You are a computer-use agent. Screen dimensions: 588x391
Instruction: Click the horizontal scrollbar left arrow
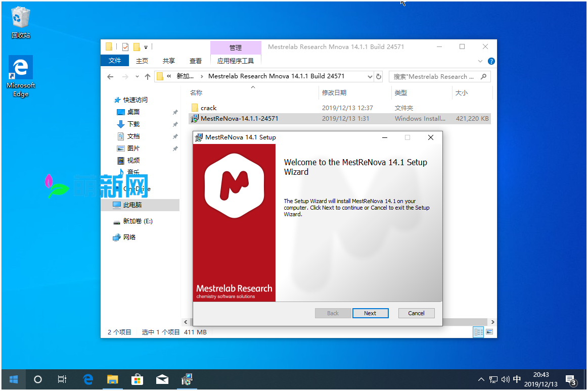(x=186, y=322)
